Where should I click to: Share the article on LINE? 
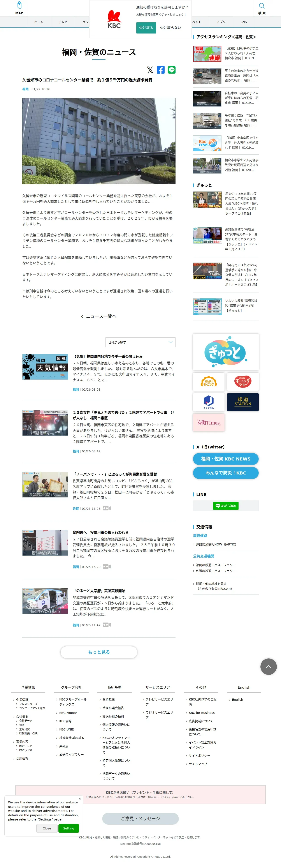click(x=172, y=70)
